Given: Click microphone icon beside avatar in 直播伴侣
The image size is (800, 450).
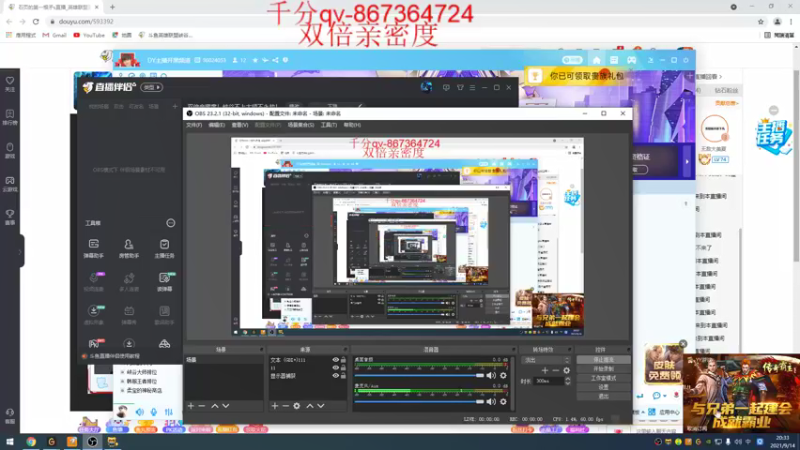Looking at the screenshot, I should click(154, 412).
